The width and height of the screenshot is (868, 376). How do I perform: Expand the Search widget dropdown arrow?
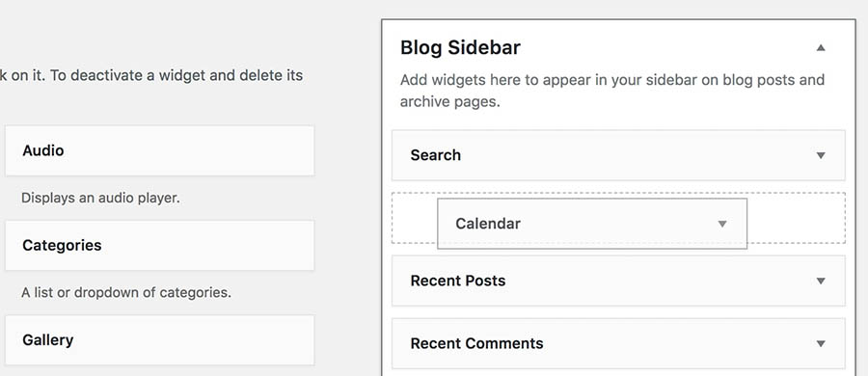pos(821,155)
